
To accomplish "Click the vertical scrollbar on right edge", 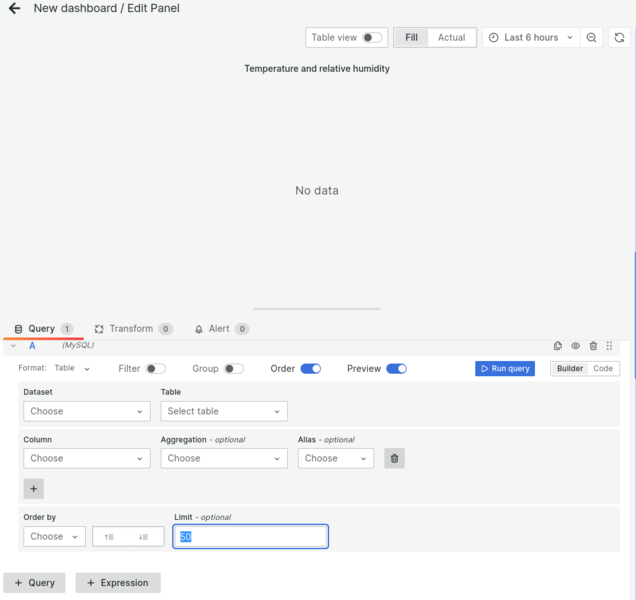I will tap(634, 315).
